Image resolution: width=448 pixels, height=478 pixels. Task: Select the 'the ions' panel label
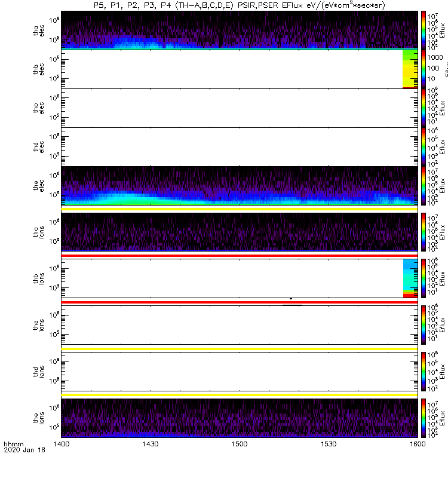pos(39,418)
